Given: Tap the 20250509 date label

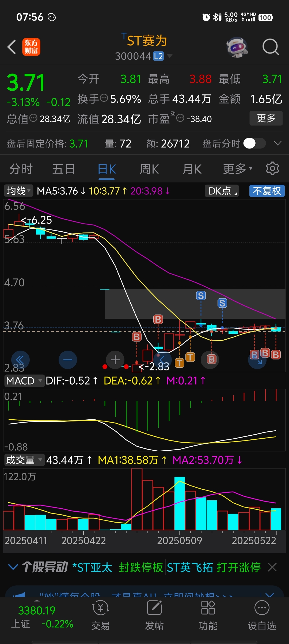Looking at the screenshot, I should click(180, 541).
